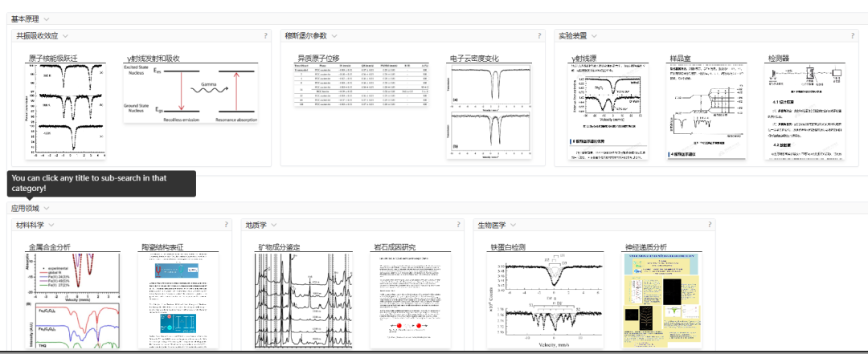868x354 pixels.
Task: Sub-search the 地质学 title
Action: tap(256, 225)
